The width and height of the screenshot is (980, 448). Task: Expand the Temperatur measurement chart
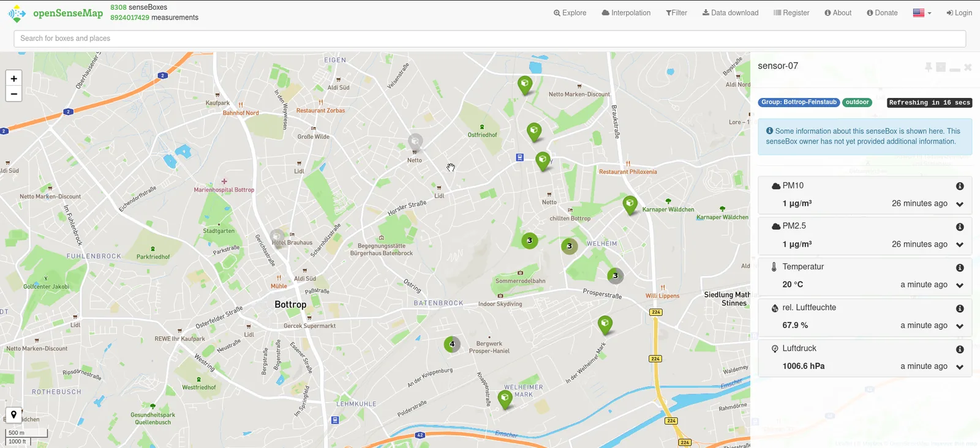coord(960,285)
